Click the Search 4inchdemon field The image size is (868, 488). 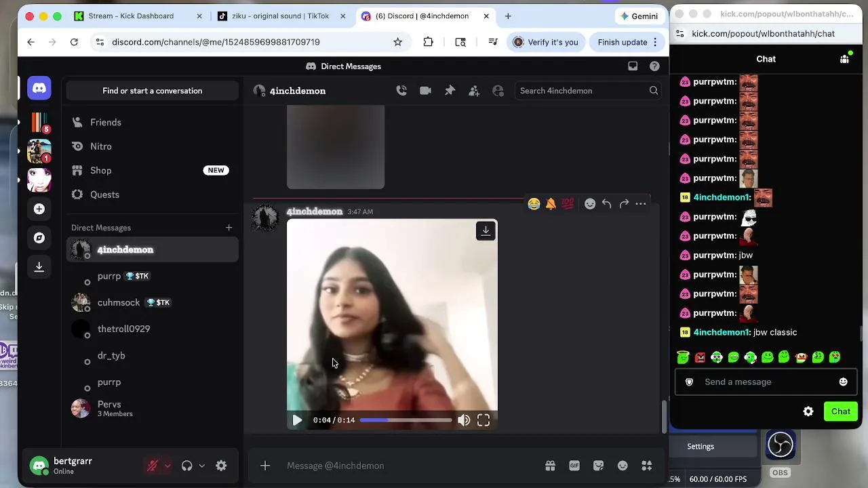coord(587,91)
